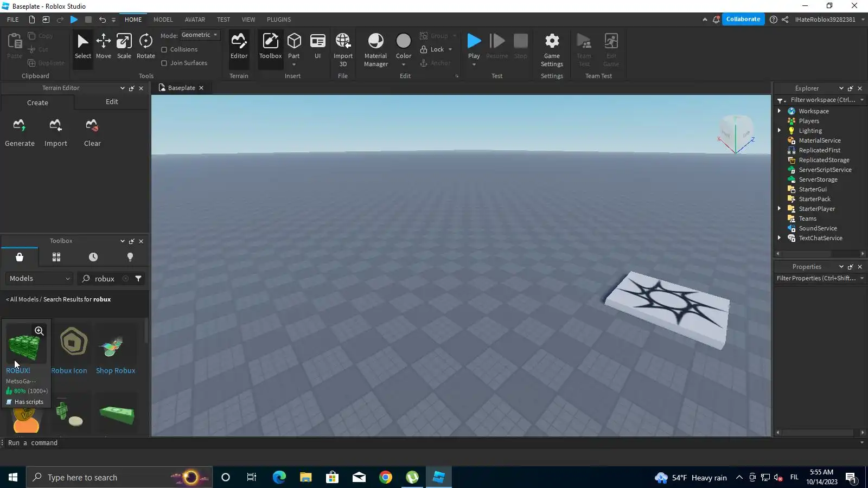The width and height of the screenshot is (868, 488).
Task: Open the FILE menu
Action: click(13, 20)
